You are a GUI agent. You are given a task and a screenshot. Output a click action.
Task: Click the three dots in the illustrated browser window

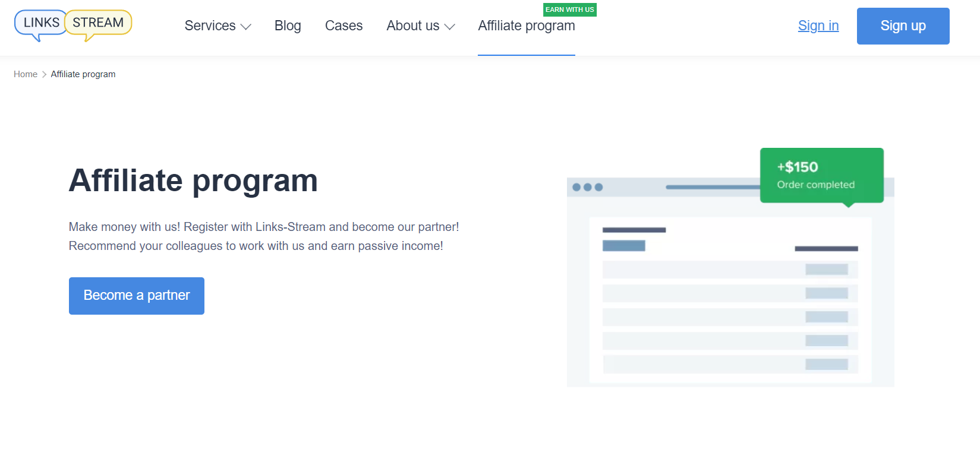587,187
